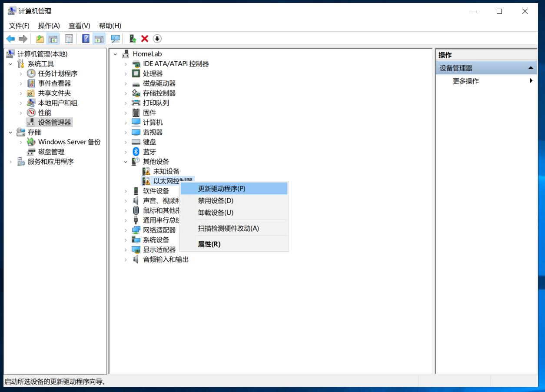Open the 文件(F) menu
Viewport: 545px width, 392px height.
pyautogui.click(x=19, y=26)
